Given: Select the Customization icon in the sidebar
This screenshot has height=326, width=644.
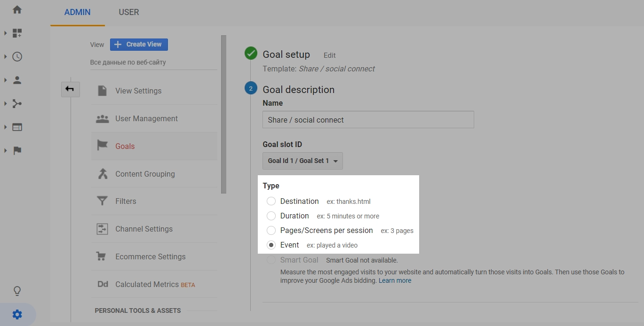Looking at the screenshot, I should pyautogui.click(x=17, y=33).
